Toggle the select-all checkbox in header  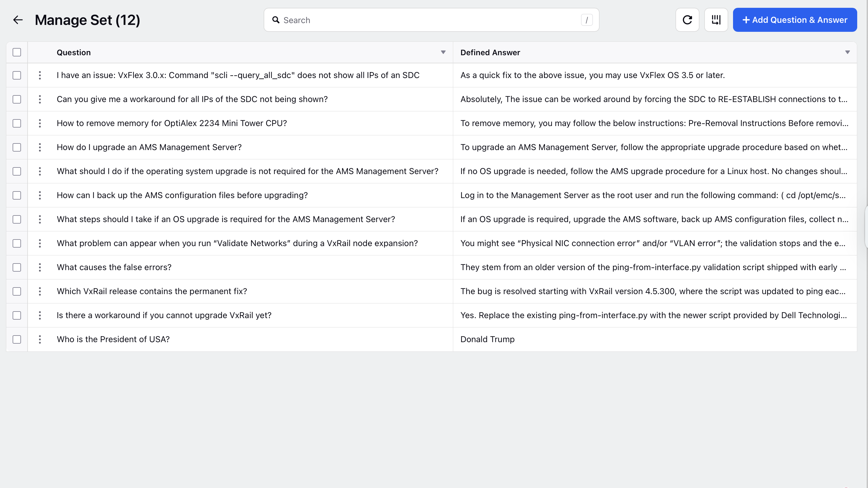[17, 52]
